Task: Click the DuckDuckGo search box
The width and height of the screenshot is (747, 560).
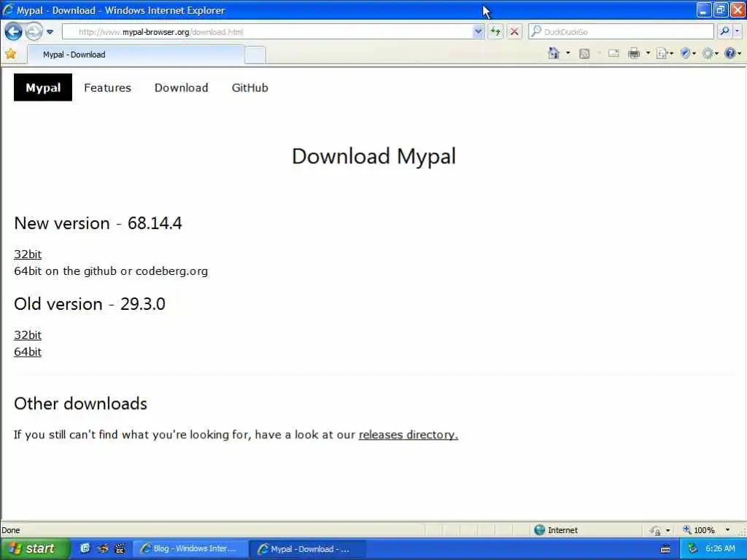Action: pos(621,32)
